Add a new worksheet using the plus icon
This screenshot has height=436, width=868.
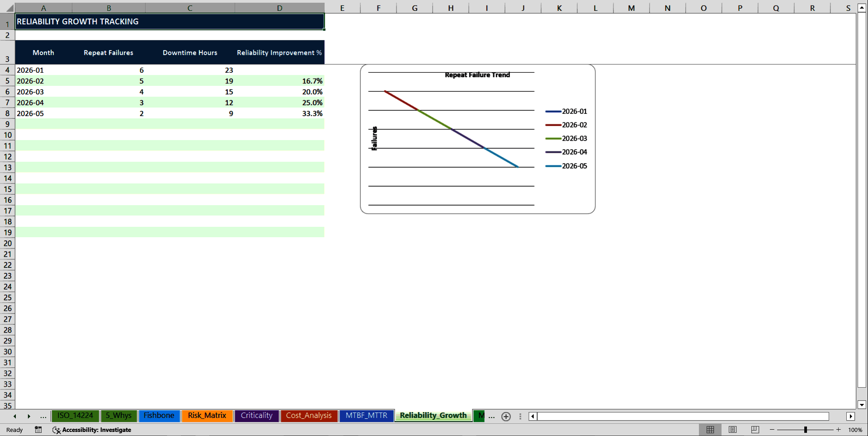click(x=506, y=416)
